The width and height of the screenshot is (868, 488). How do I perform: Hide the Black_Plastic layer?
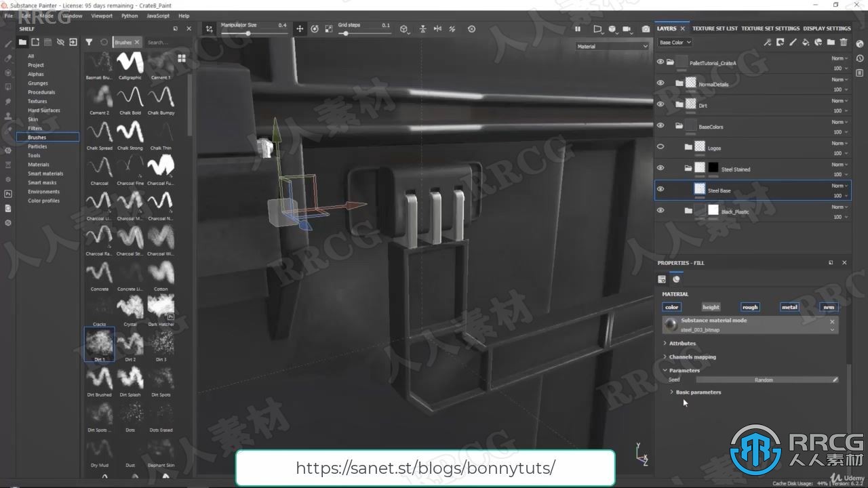pos(660,211)
